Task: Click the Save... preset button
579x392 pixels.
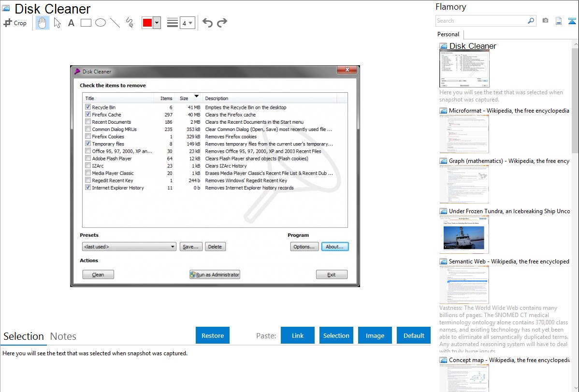Action: click(x=191, y=247)
